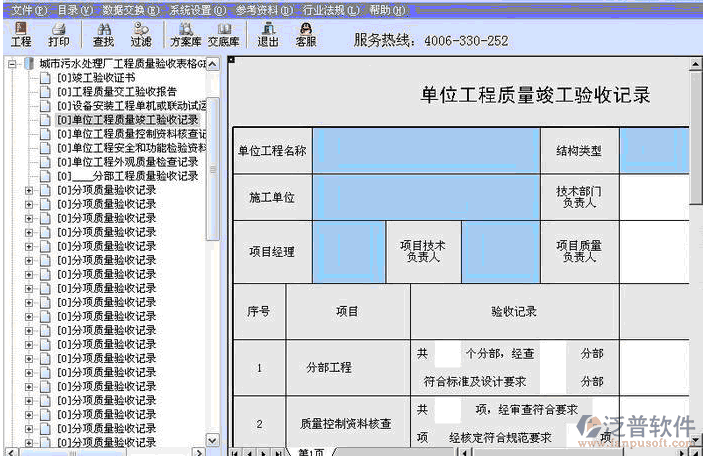Open the 过滤 filter tool
Image resolution: width=706 pixels, height=459 pixels.
coord(141,35)
